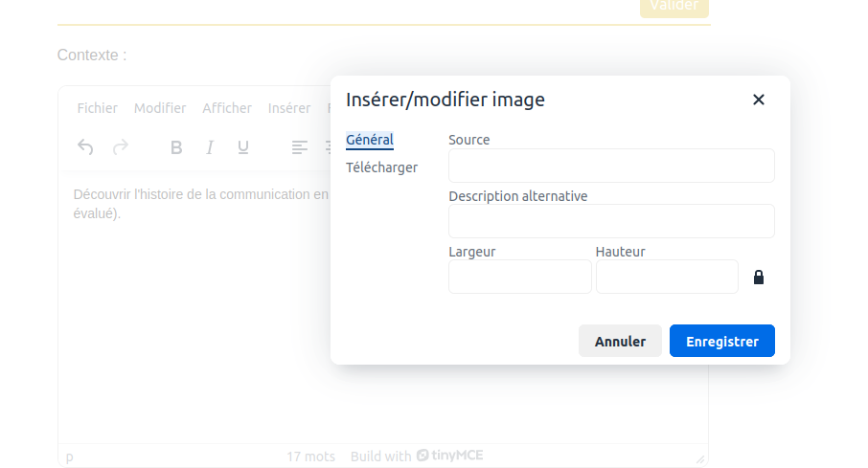
Task: Switch to the Général tab
Action: (x=370, y=140)
